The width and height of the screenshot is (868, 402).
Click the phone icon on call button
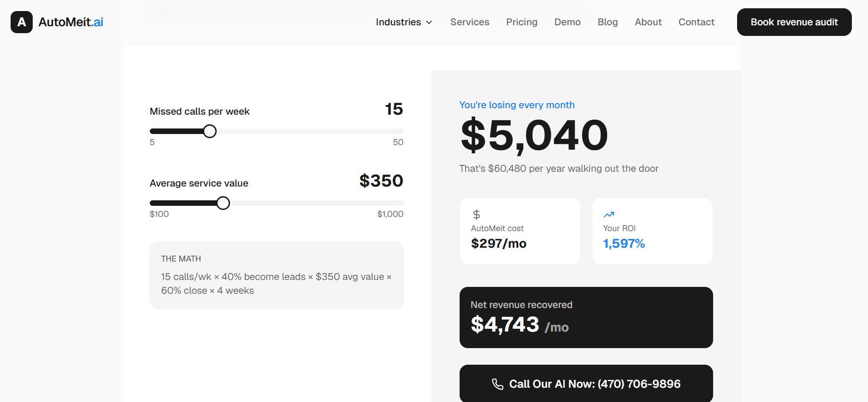(x=497, y=384)
